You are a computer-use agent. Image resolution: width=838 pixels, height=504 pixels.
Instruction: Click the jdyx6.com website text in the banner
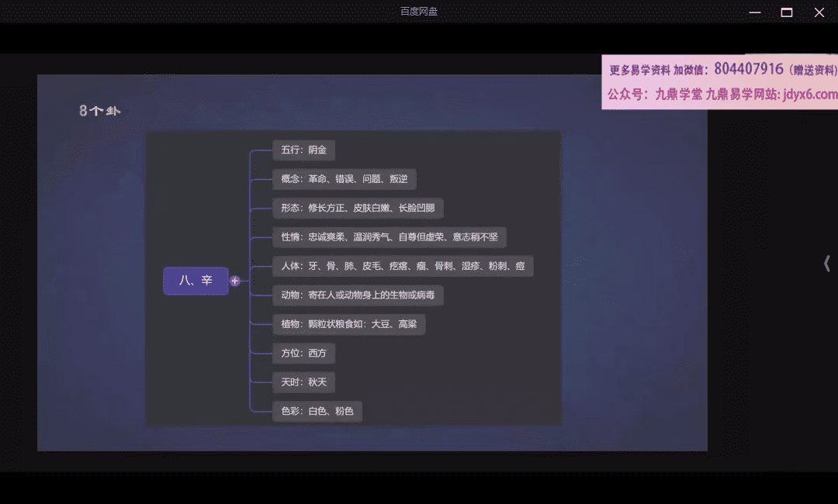(810, 95)
